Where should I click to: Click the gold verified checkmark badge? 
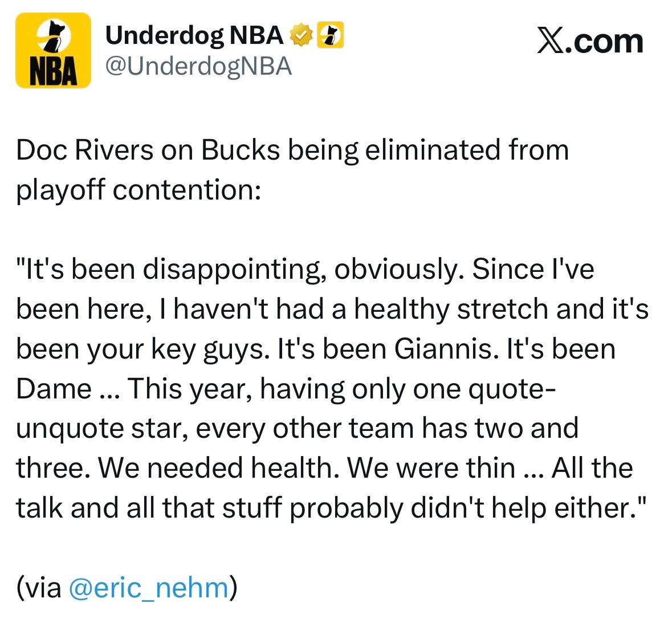point(302,35)
